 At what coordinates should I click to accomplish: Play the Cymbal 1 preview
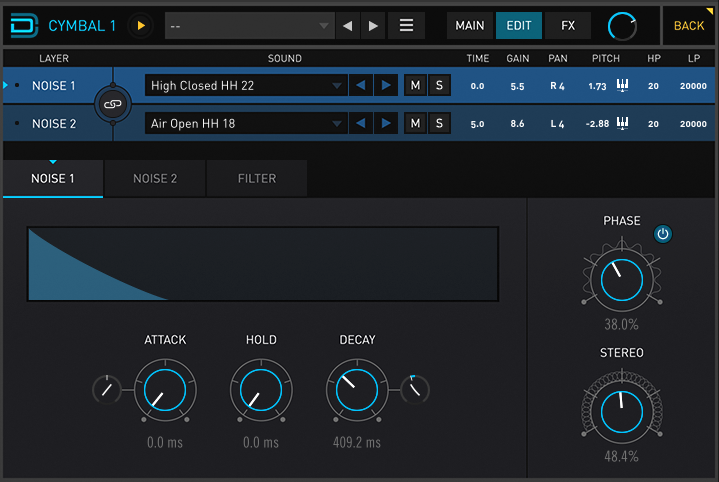click(140, 25)
